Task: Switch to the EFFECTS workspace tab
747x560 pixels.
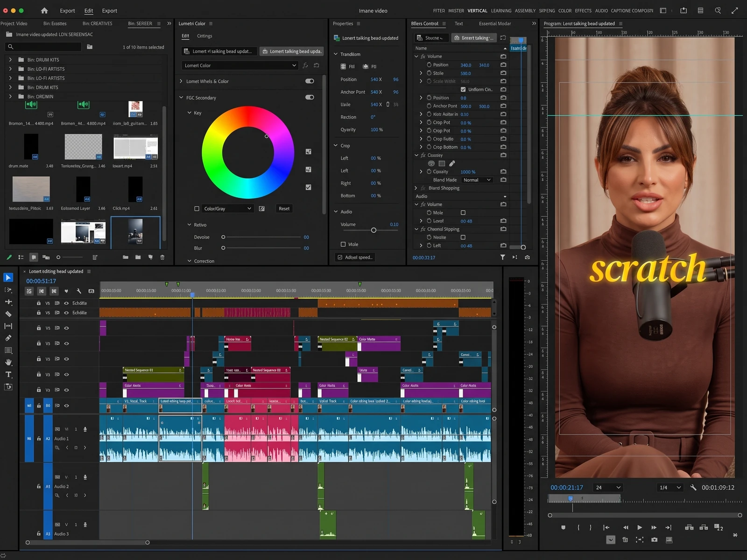Action: pos(583,11)
